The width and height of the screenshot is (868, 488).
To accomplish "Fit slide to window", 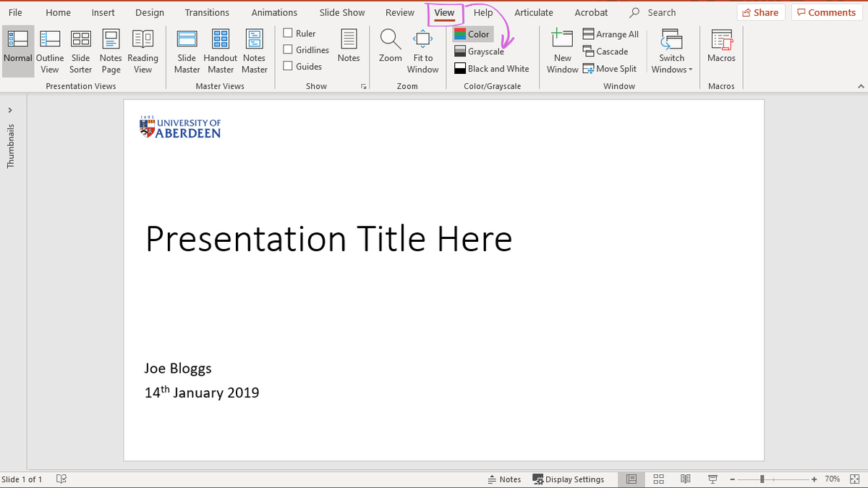I will (422, 51).
